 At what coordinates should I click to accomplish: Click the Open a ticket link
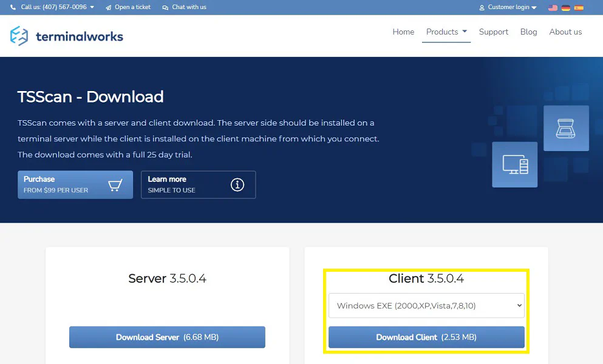point(132,7)
